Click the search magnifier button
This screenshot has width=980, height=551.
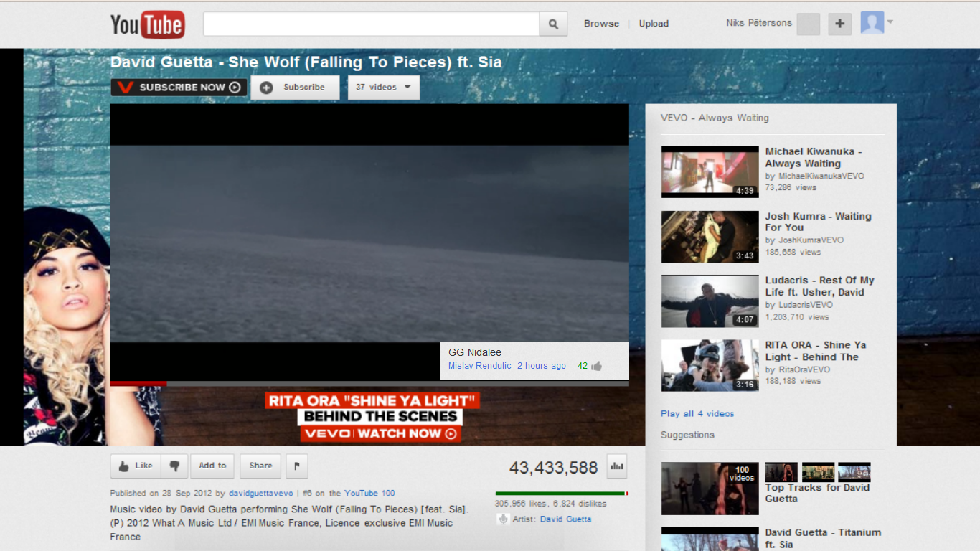553,24
